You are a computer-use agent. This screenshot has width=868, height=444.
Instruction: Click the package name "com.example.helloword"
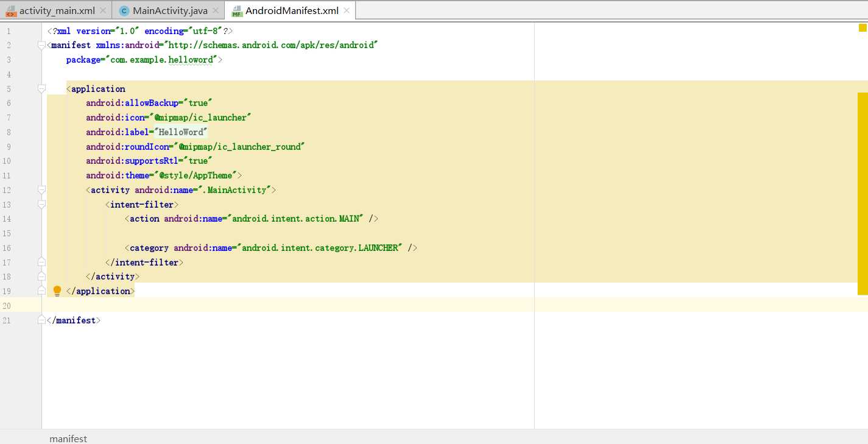161,60
